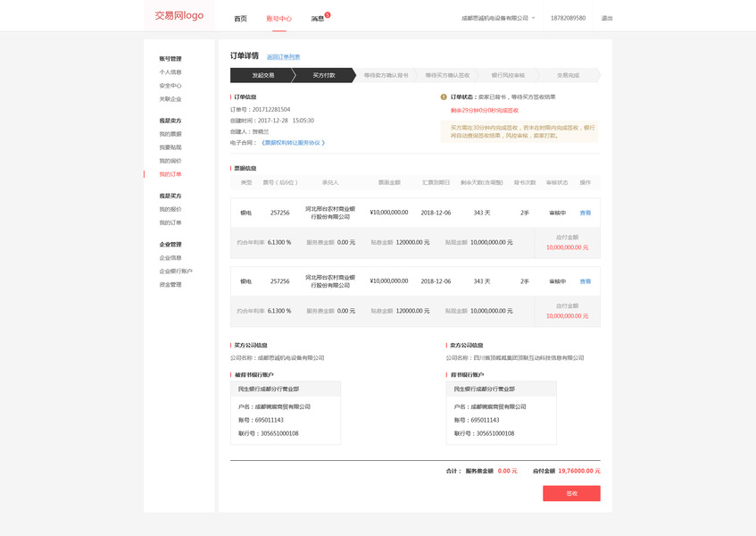Open 资金管理 in the sidebar
The width and height of the screenshot is (756, 536).
pos(170,285)
